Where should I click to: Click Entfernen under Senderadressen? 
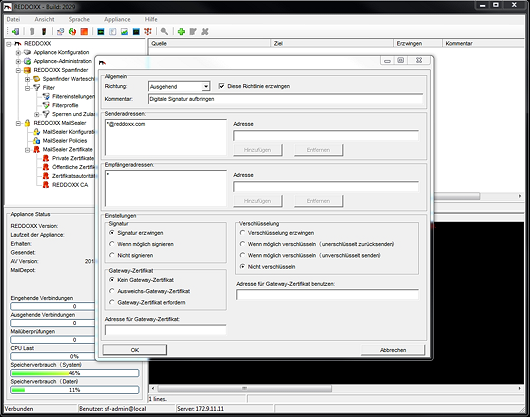[x=318, y=150]
